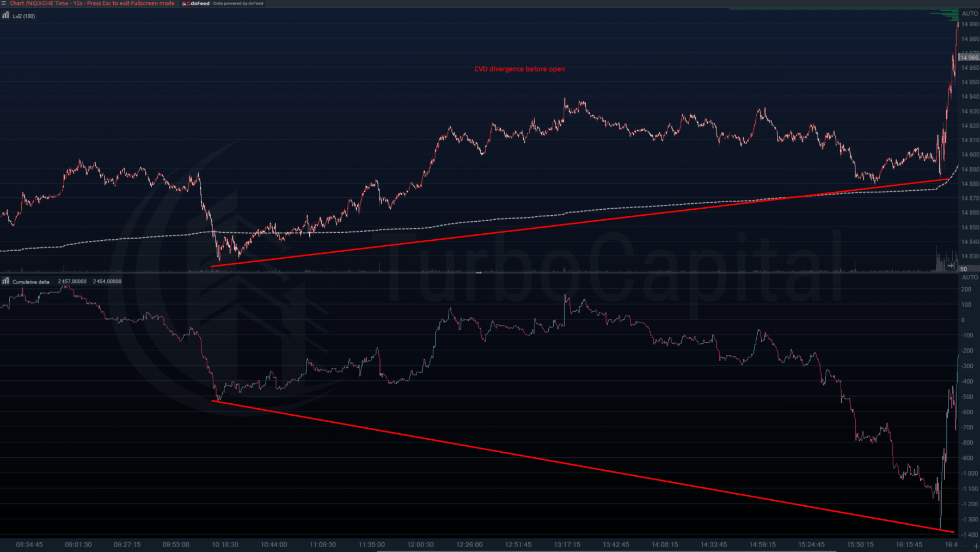Click the 50 volume marker on the price axis

[964, 269]
